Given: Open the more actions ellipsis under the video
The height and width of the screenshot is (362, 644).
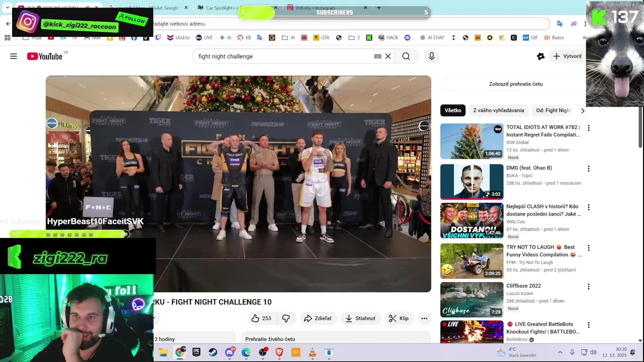Looking at the screenshot, I should pyautogui.click(x=424, y=318).
